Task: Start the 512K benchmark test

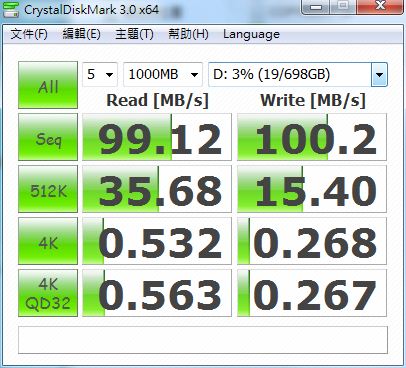Action: (x=48, y=189)
